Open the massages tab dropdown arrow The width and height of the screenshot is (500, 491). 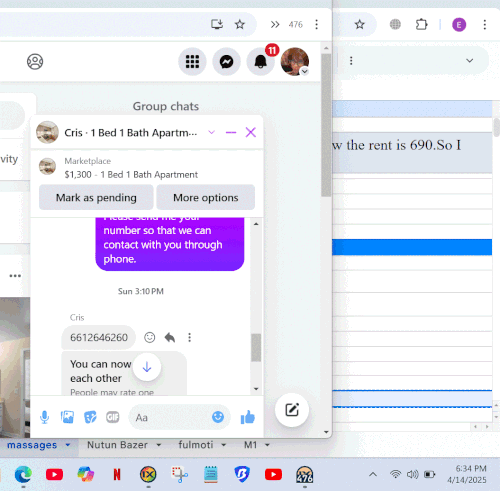pos(68,445)
